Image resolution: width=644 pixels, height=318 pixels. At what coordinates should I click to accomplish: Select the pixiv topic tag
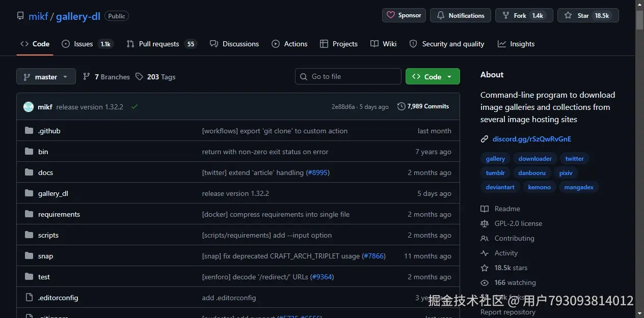(x=566, y=173)
